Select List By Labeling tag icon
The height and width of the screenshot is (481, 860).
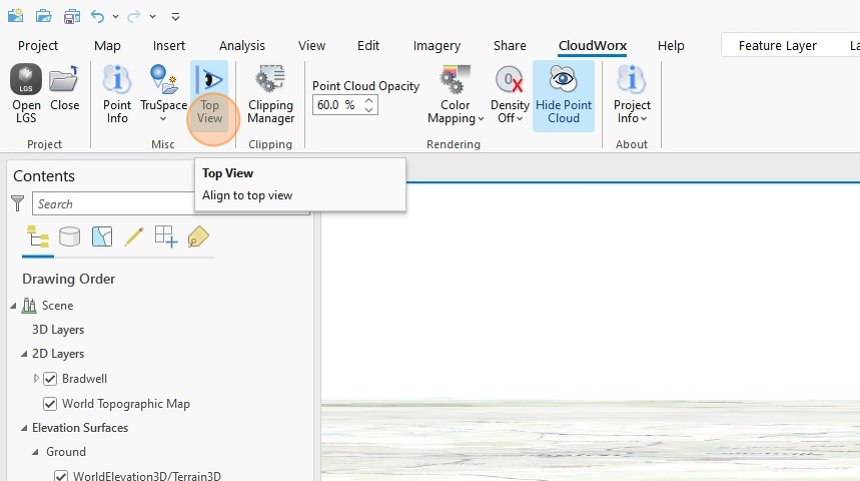pyautogui.click(x=198, y=237)
